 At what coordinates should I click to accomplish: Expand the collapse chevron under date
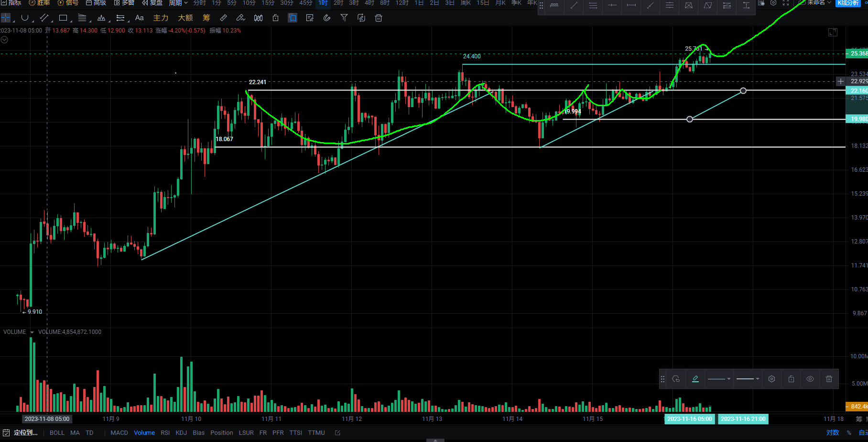click(4, 40)
